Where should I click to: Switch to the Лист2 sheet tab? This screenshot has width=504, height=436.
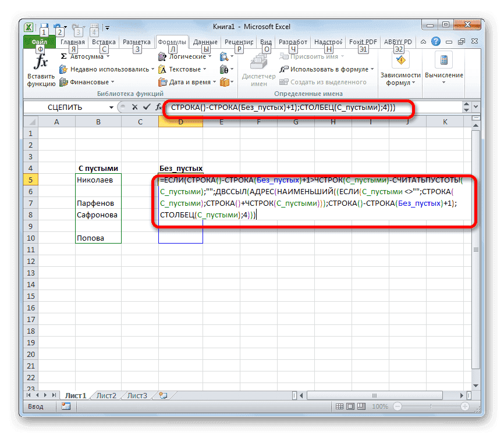(x=106, y=395)
